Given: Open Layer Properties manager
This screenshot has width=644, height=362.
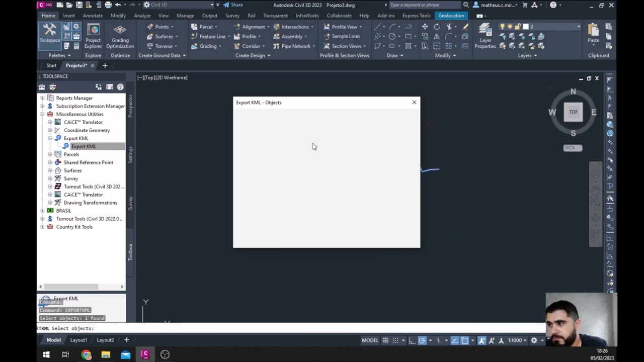Looking at the screenshot, I should [x=485, y=36].
